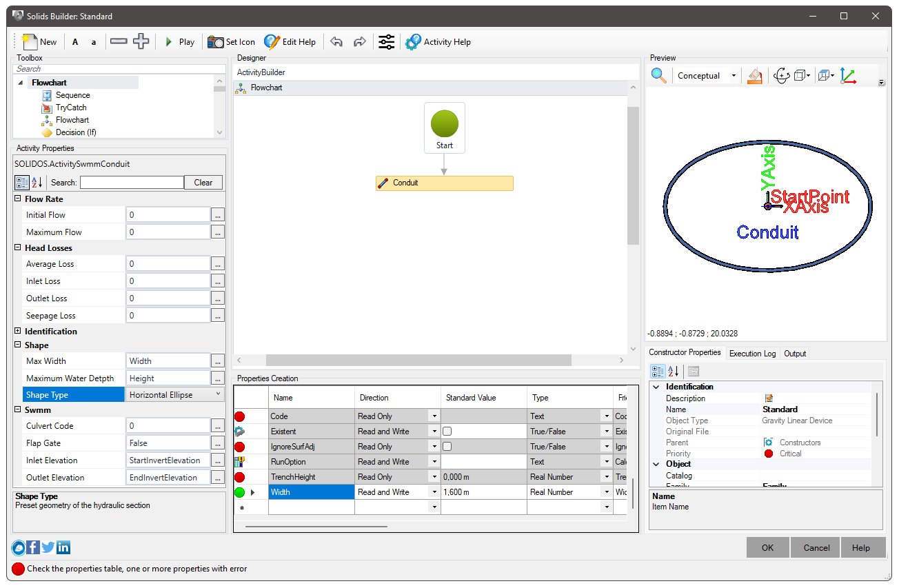
Task: Switch to Execution Log tab
Action: coord(752,354)
